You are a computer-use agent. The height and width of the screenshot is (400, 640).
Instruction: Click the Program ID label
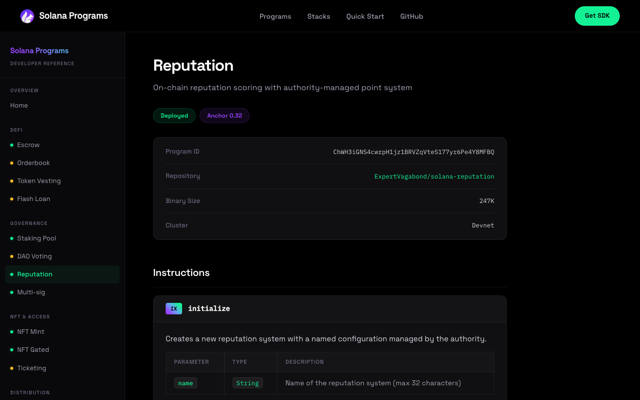pyautogui.click(x=182, y=151)
